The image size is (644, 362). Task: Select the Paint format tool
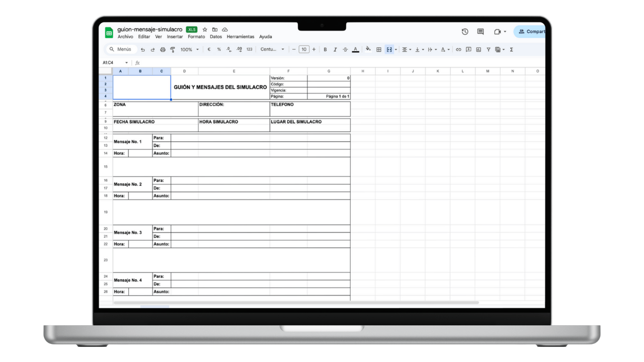point(173,49)
